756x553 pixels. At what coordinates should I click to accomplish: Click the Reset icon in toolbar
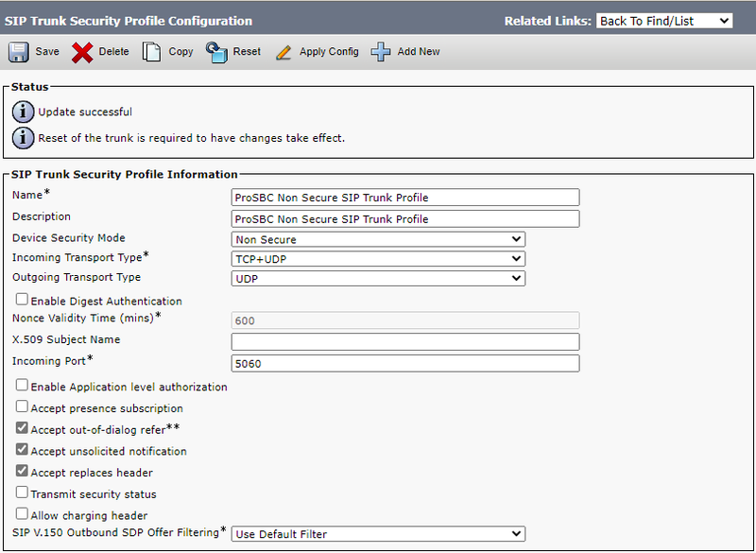[x=216, y=52]
